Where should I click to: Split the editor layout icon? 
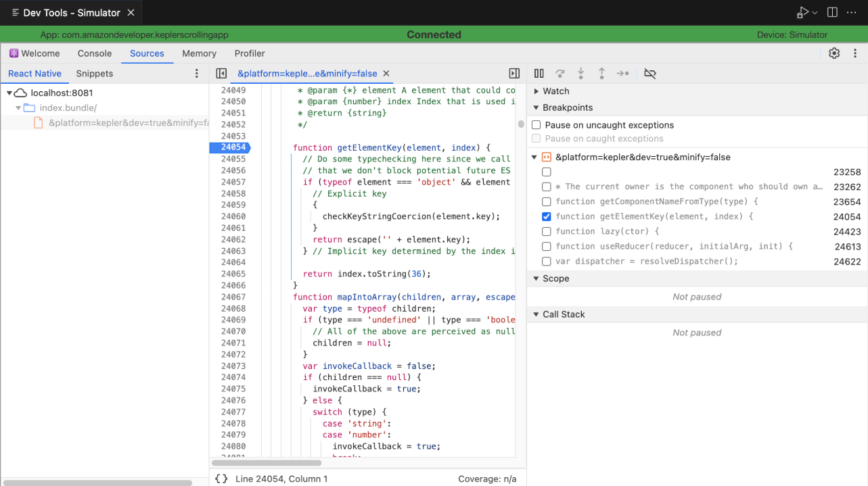(x=833, y=13)
